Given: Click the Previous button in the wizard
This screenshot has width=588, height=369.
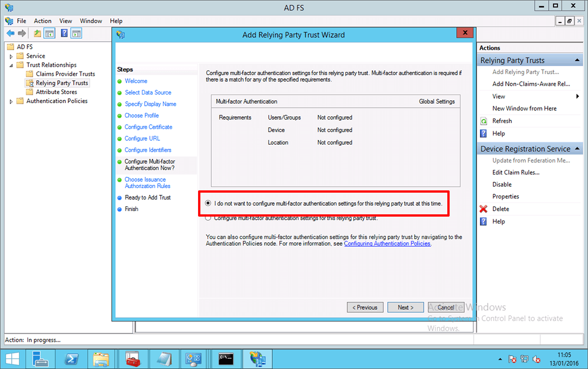Looking at the screenshot, I should coord(365,307).
